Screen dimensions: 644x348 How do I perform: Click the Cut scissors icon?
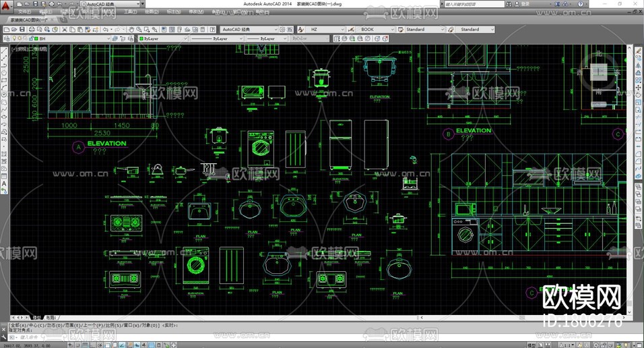coord(65,29)
